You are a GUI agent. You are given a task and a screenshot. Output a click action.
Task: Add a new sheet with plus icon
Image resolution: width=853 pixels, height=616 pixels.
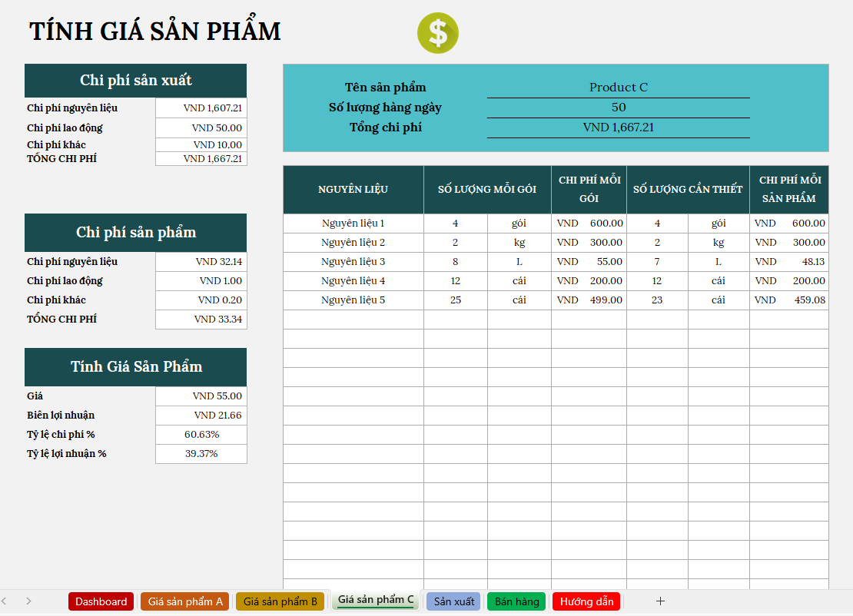660,601
